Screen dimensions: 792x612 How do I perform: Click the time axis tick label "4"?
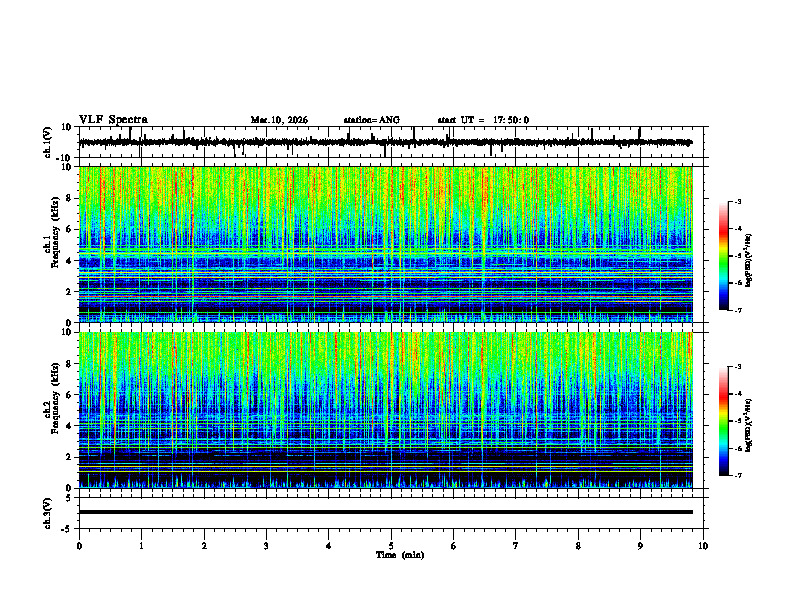tap(329, 546)
